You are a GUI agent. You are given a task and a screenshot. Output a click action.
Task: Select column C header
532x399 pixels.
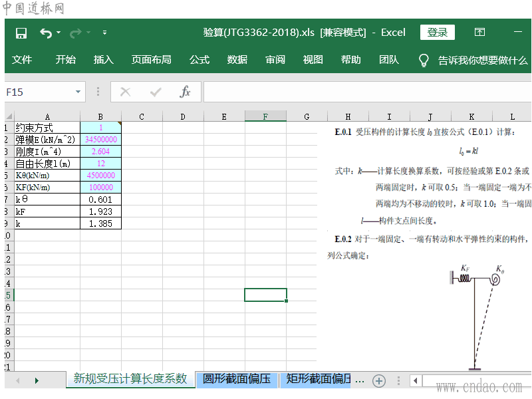pos(142,116)
